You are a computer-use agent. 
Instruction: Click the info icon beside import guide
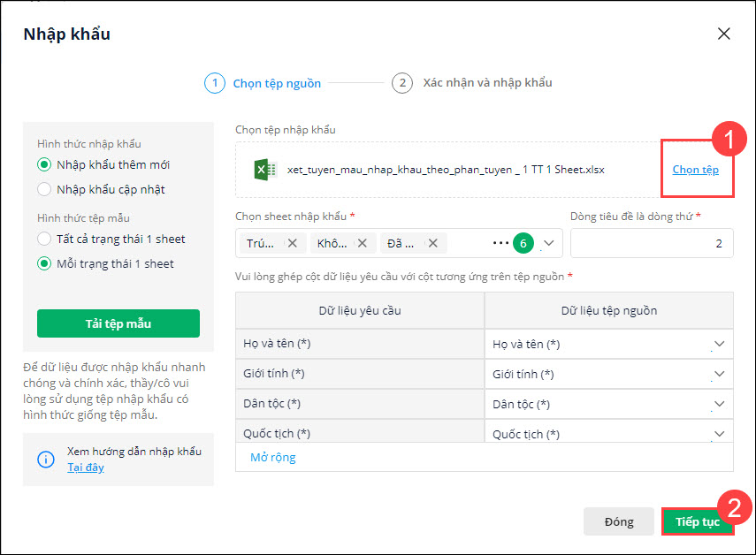click(x=46, y=460)
